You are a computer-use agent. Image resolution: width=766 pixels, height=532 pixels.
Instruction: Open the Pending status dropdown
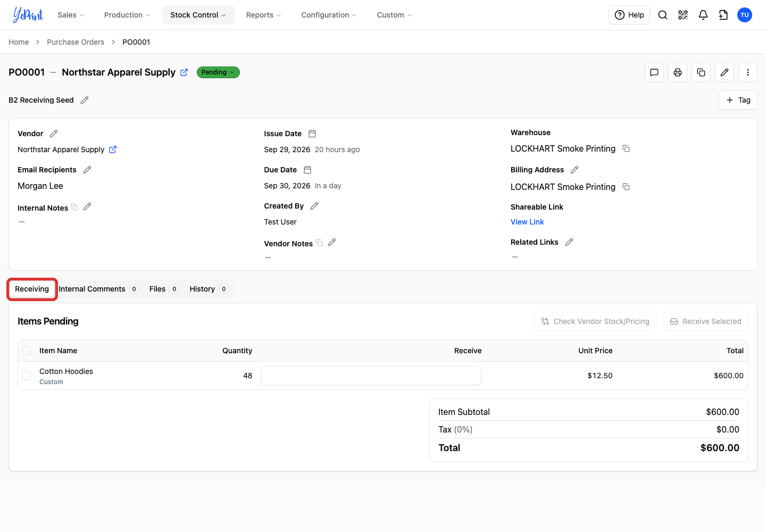click(x=218, y=72)
